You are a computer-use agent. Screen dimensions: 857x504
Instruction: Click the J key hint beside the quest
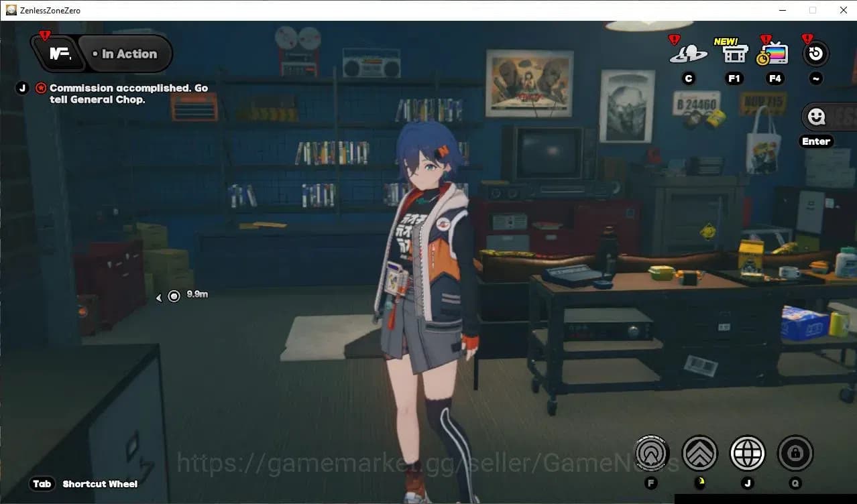pyautogui.click(x=22, y=88)
